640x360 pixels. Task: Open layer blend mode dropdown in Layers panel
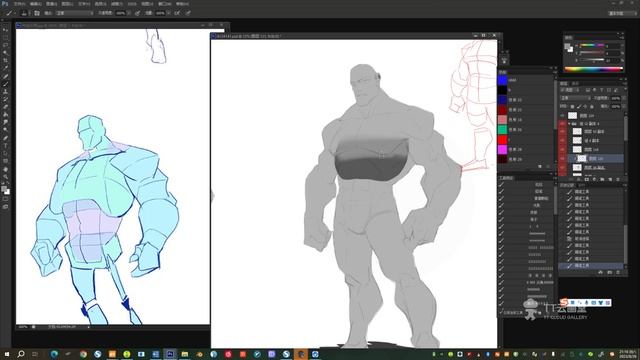576,98
